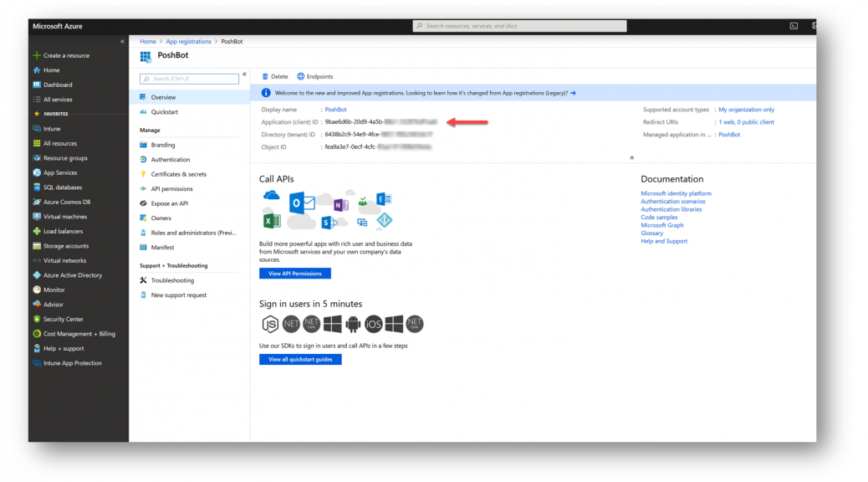Viewport: 868px width, 482px height.
Task: Open Monitor in sidebar
Action: click(x=54, y=290)
